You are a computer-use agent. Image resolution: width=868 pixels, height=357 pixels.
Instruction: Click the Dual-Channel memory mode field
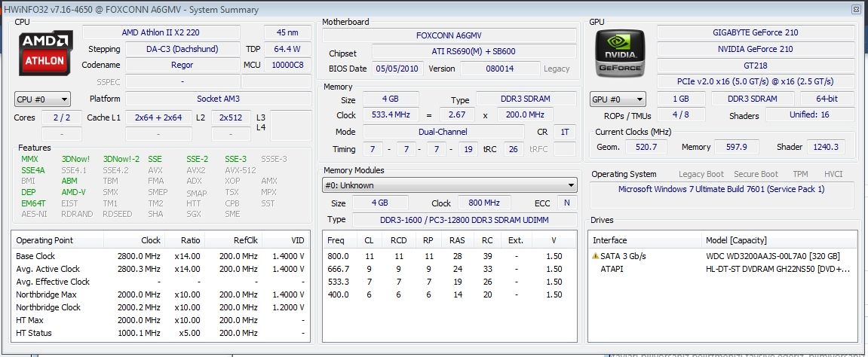443,132
